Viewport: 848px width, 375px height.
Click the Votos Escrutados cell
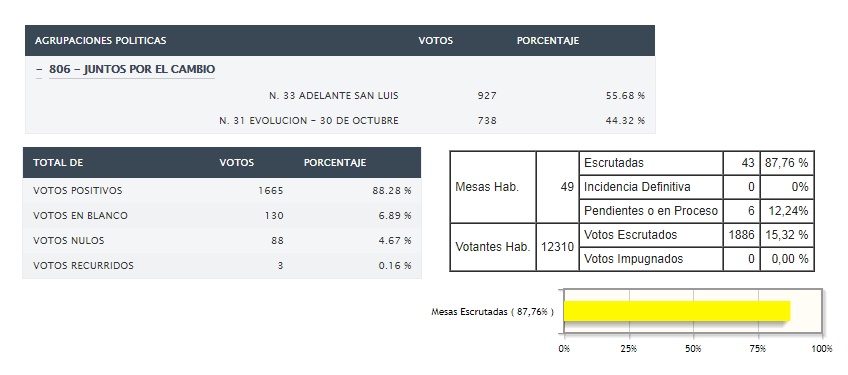tap(651, 235)
